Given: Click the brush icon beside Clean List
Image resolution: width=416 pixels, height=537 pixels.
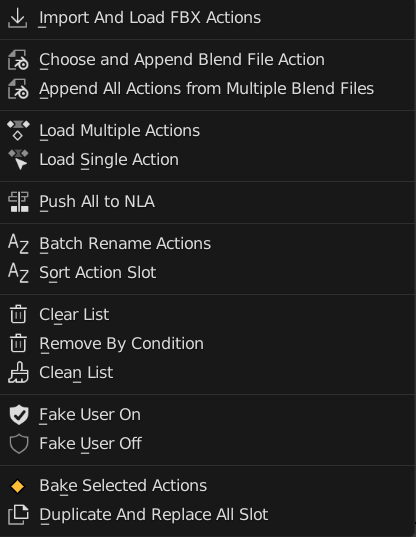Looking at the screenshot, I should (x=18, y=372).
